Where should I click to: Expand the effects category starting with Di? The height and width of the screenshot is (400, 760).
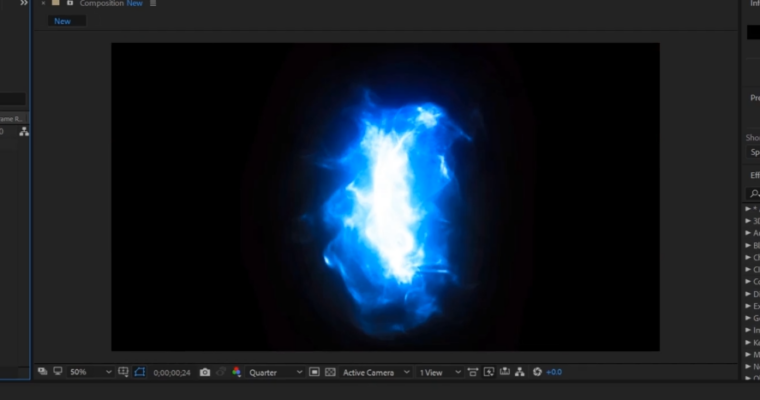click(x=748, y=294)
